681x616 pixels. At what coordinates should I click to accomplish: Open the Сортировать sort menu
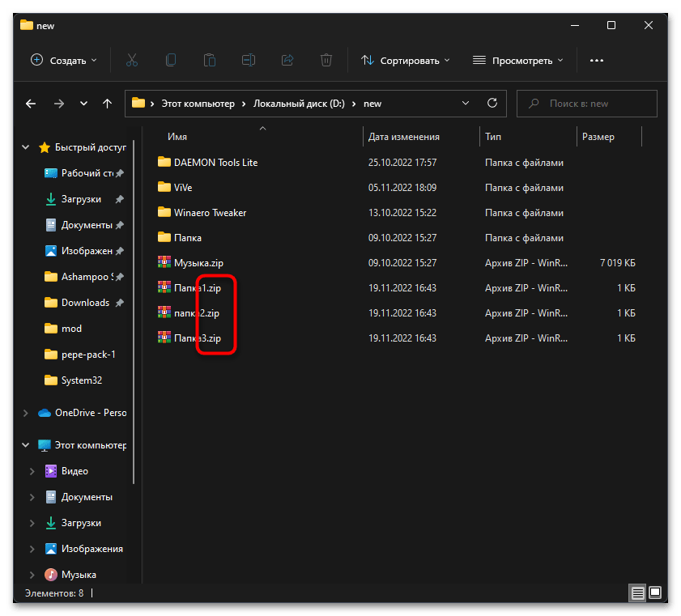click(x=405, y=60)
